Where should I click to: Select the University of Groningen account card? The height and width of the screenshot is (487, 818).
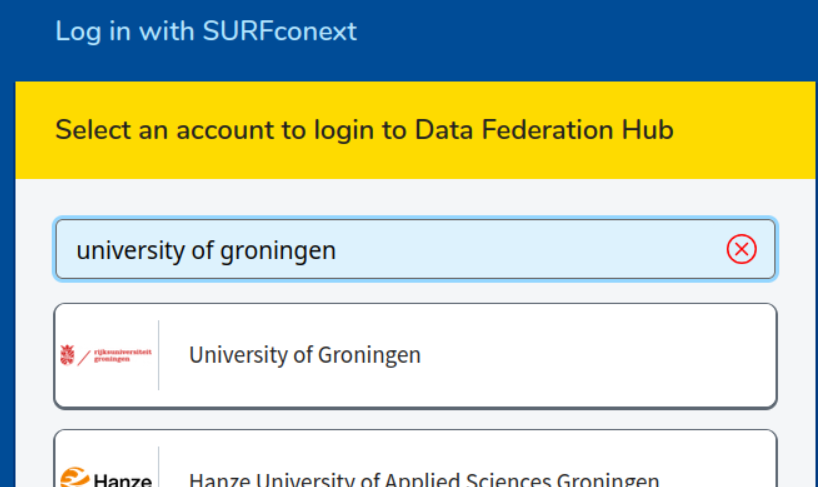(415, 356)
